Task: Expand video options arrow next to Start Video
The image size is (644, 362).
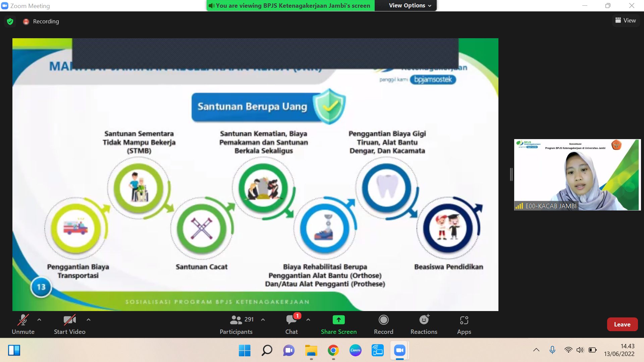Action: (89, 320)
